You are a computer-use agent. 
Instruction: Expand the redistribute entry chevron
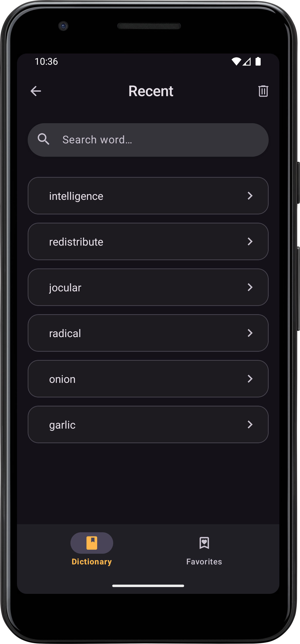pos(250,241)
